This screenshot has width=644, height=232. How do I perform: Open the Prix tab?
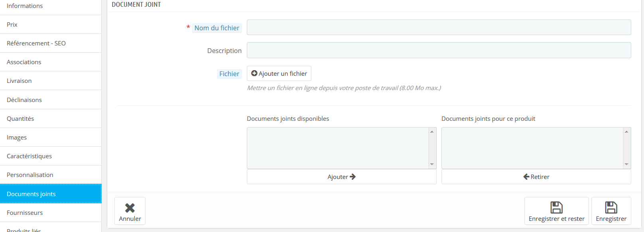[x=51, y=25]
